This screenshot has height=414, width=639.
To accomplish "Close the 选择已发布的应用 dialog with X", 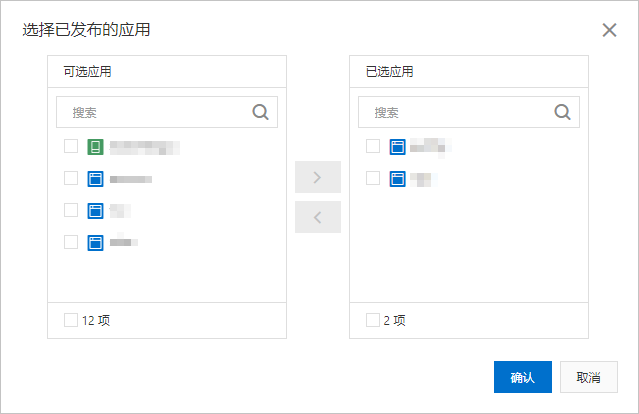I will coord(609,30).
